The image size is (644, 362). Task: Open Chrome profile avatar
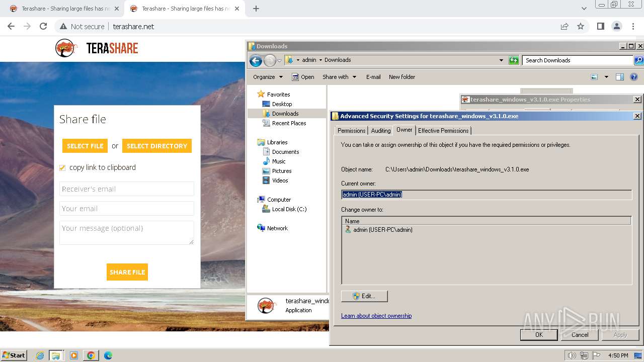point(616,26)
